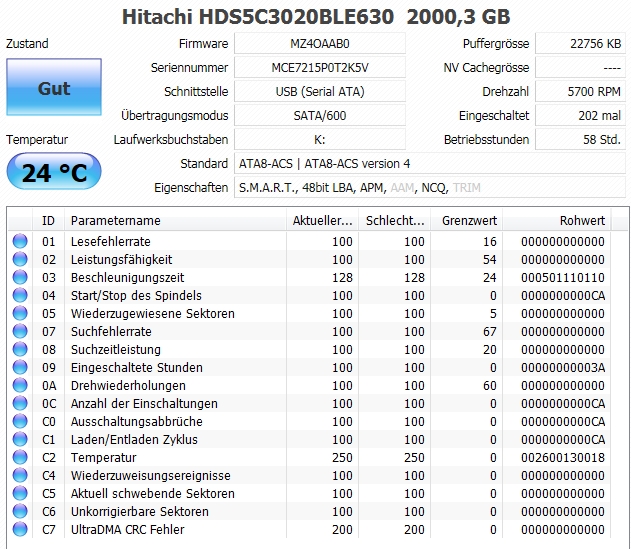Sort by the ID column header
The height and width of the screenshot is (549, 631).
pyautogui.click(x=48, y=221)
